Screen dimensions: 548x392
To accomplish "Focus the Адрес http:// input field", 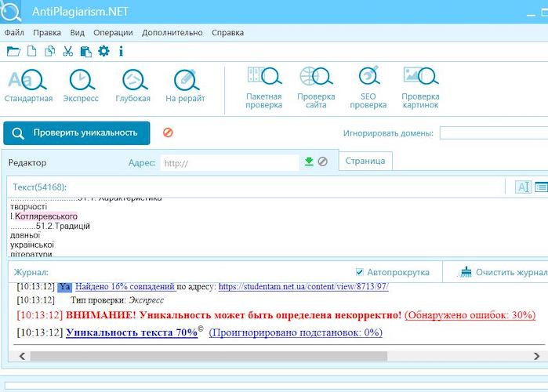I will (x=230, y=163).
